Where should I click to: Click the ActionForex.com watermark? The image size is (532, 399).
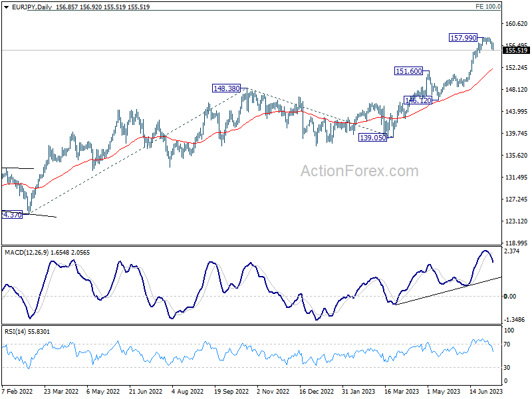[359, 171]
